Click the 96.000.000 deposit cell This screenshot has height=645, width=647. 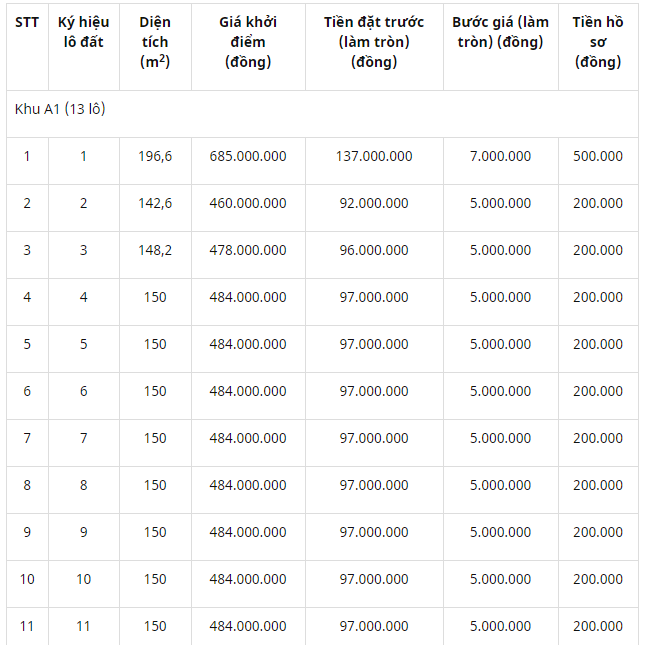pyautogui.click(x=374, y=250)
